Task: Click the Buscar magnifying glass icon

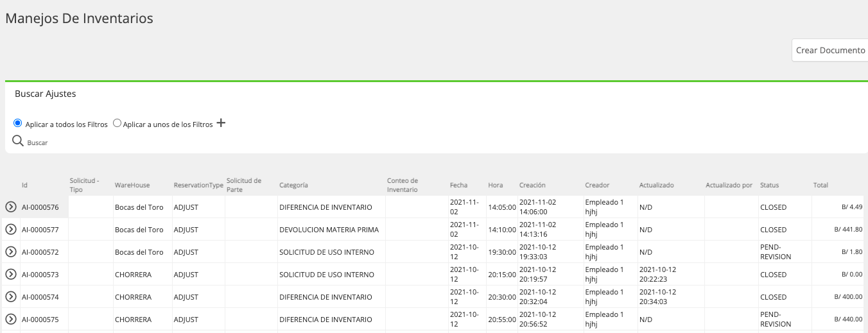Action: tap(18, 141)
